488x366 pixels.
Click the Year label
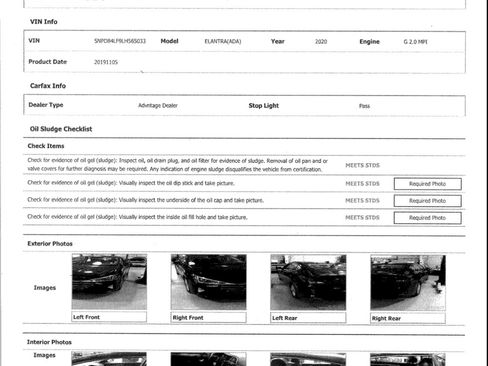click(278, 41)
